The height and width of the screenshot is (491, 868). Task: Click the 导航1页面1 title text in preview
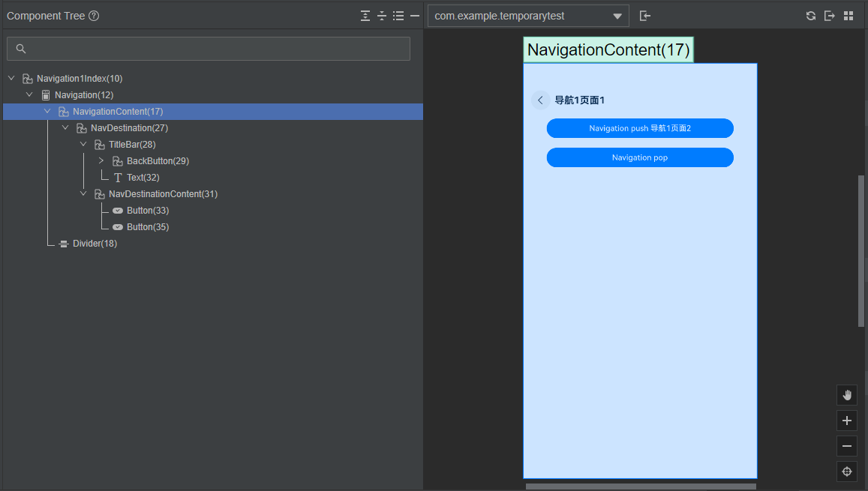(x=580, y=100)
